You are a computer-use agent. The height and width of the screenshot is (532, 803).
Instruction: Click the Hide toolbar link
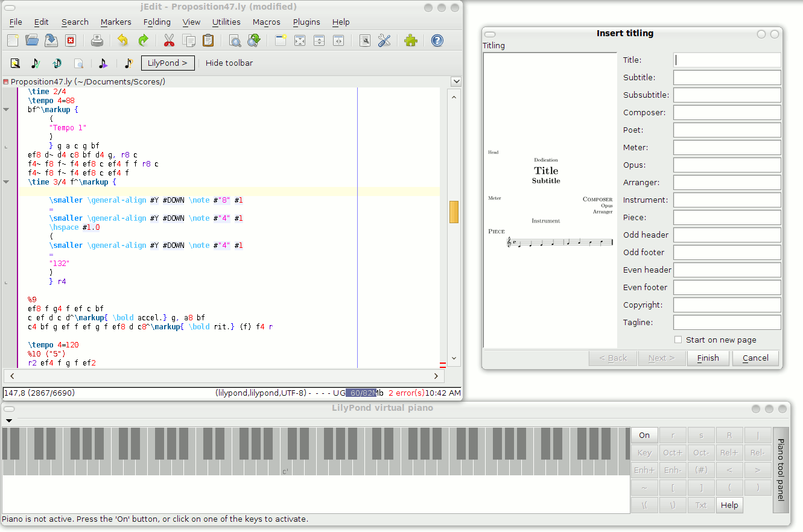point(229,63)
